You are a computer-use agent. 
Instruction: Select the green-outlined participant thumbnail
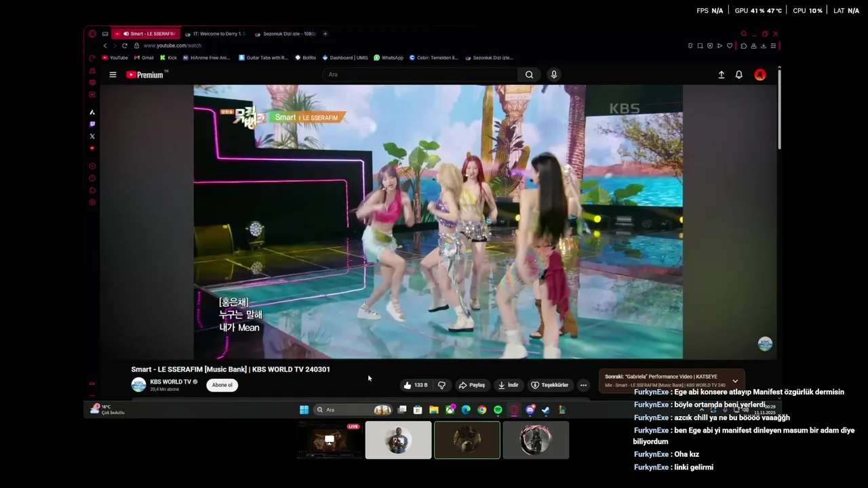[467, 440]
